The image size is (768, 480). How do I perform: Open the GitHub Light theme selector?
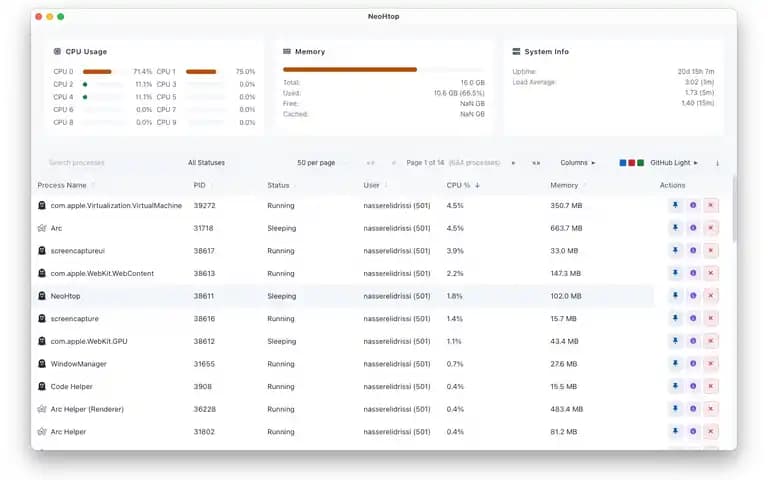[659, 163]
